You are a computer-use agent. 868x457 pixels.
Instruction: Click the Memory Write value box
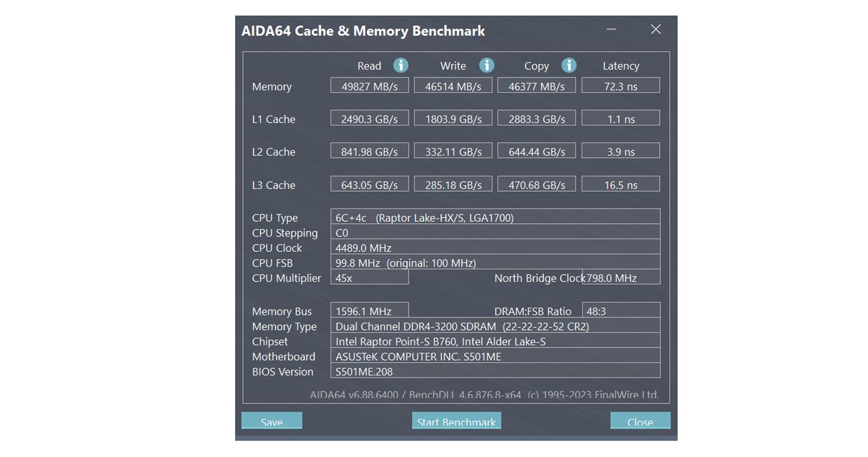click(x=453, y=86)
